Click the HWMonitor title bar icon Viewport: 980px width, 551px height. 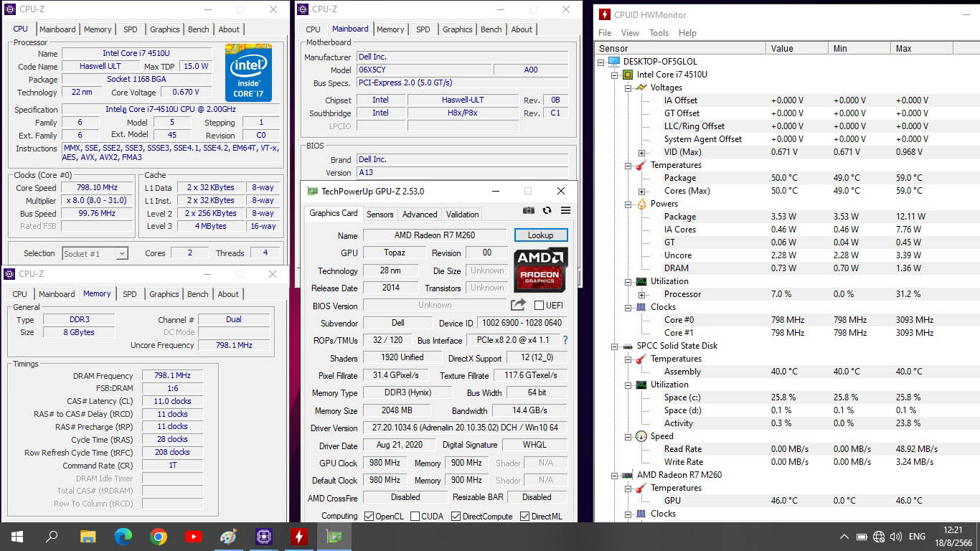click(x=605, y=14)
